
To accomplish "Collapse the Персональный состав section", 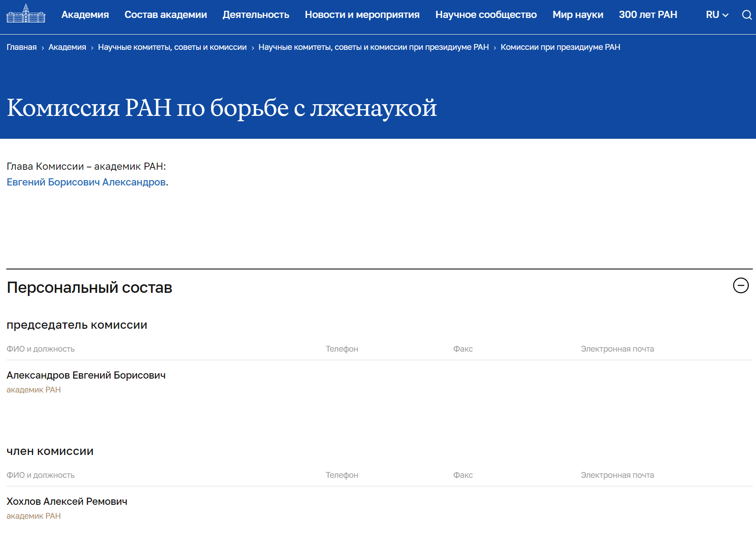I will [741, 285].
